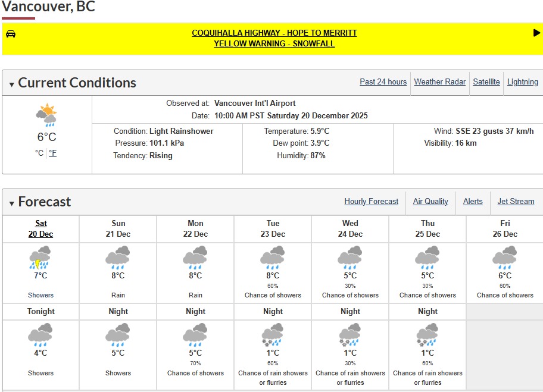This screenshot has width=543, height=392.
Task: Advance to next alert with black arrow
Action: pos(536,33)
